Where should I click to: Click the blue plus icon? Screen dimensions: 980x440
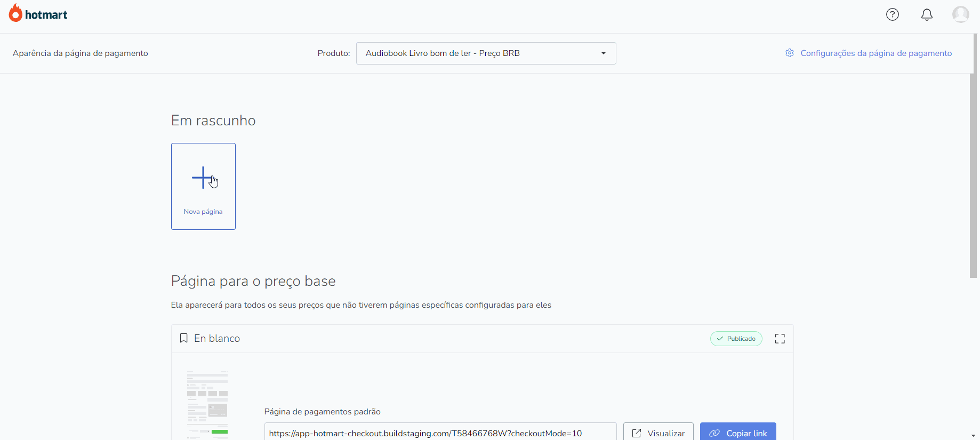point(202,178)
